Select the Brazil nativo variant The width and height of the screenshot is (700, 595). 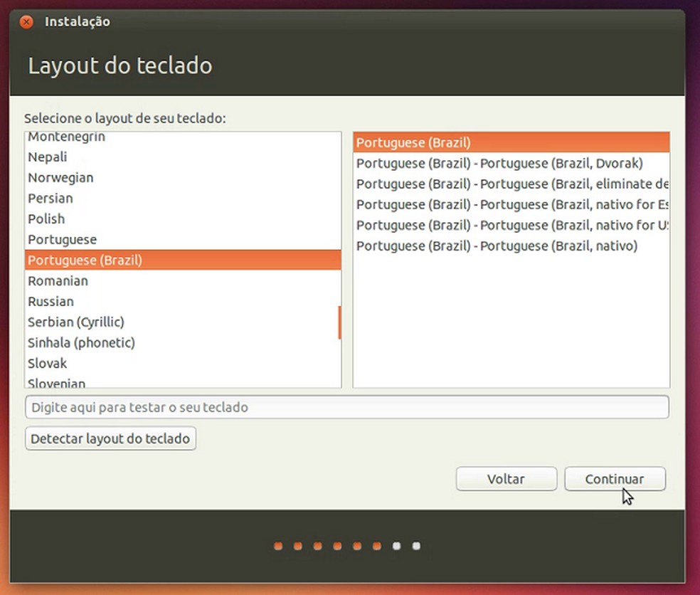pos(511,246)
